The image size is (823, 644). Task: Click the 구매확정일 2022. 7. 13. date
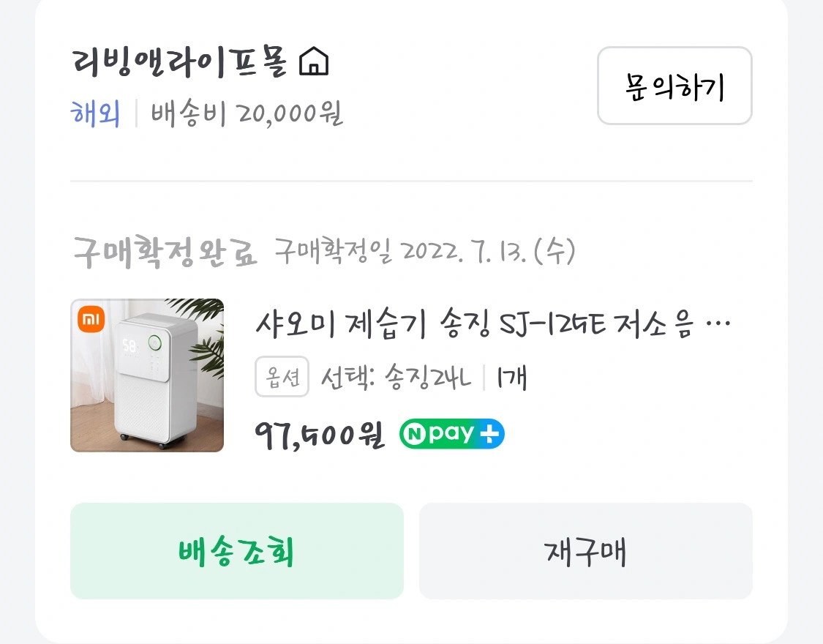(x=425, y=252)
